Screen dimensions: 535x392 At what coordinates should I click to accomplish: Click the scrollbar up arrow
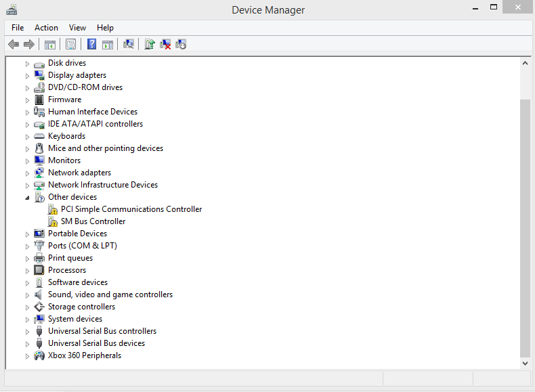pos(525,63)
